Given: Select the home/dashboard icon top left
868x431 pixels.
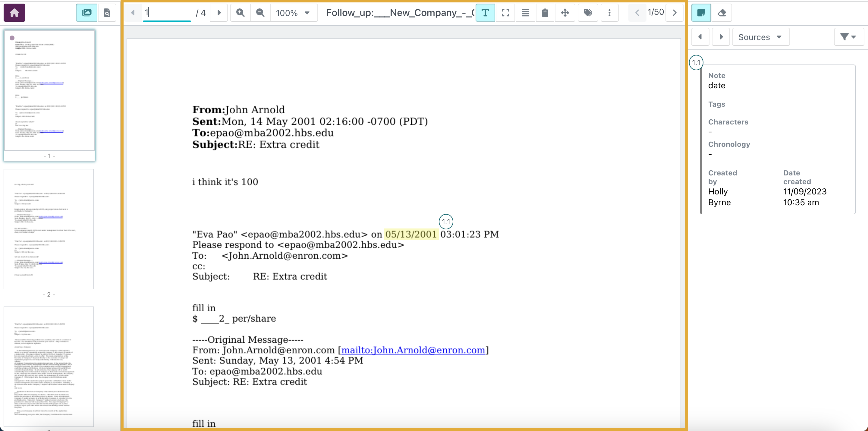Looking at the screenshot, I should pyautogui.click(x=14, y=12).
